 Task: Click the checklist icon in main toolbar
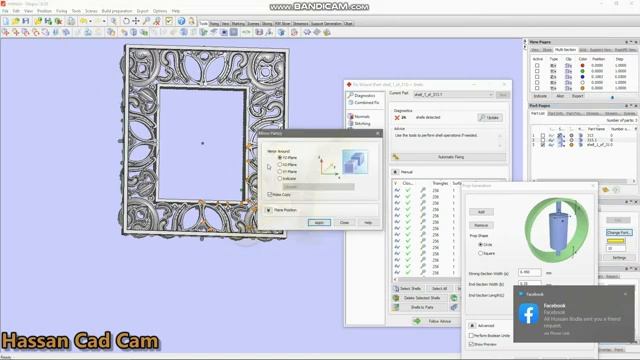[x=169, y=21]
